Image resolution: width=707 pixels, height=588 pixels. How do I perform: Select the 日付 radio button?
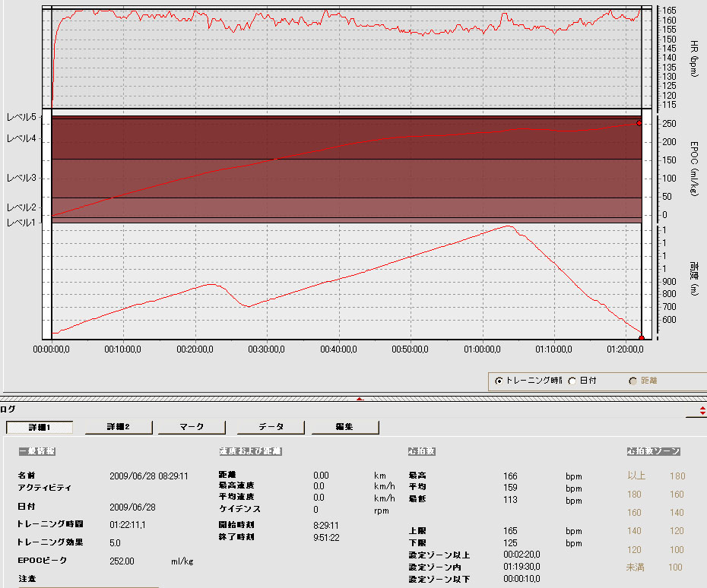[572, 381]
